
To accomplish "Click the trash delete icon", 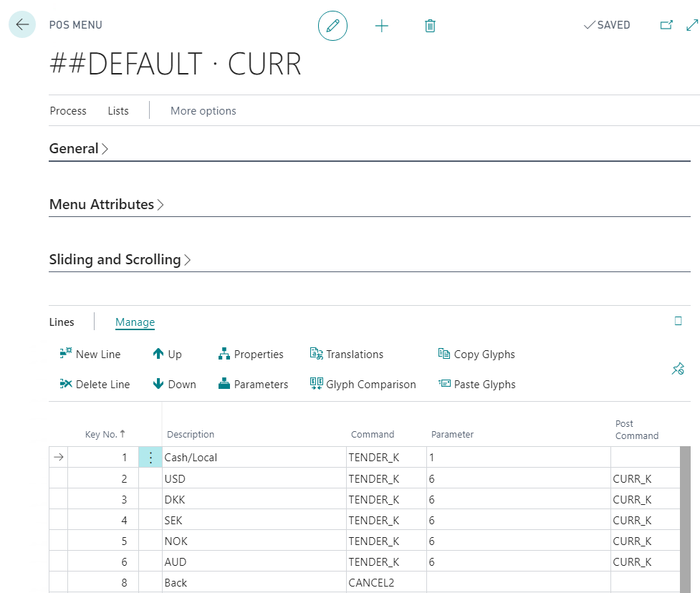I will [x=430, y=26].
